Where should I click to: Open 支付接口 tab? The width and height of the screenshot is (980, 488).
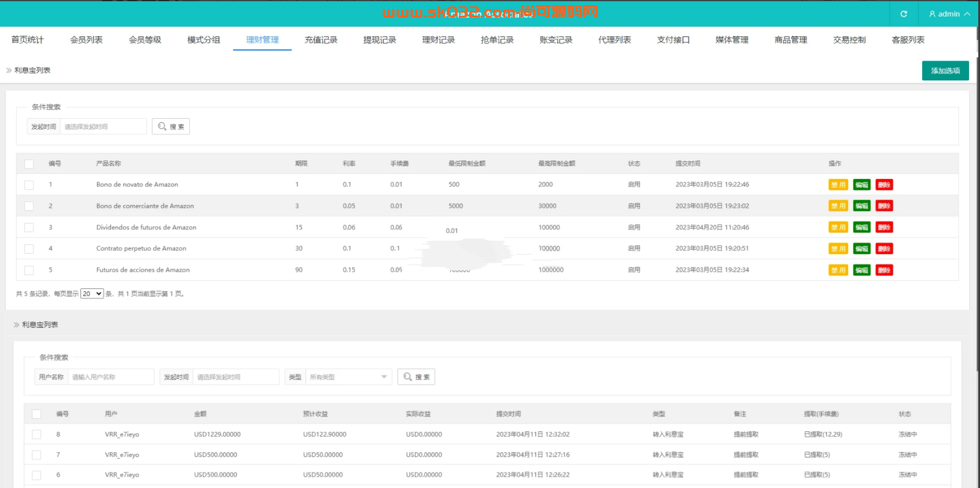[673, 39]
